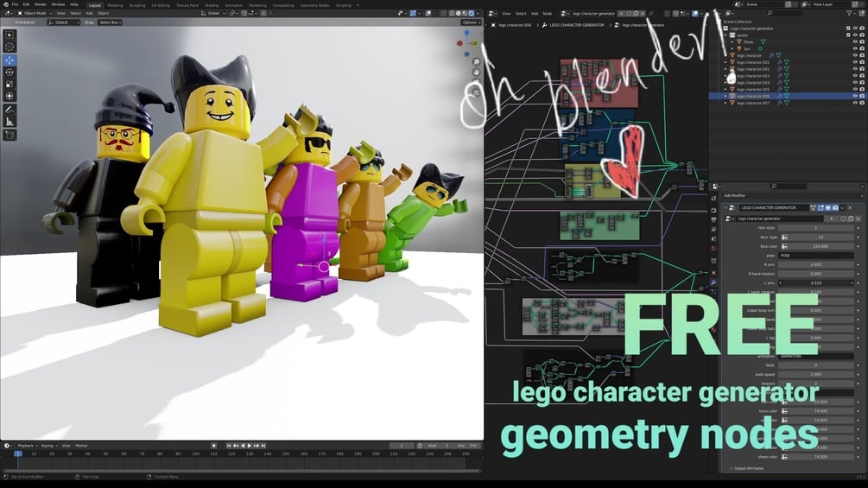
Task: Select the Move tool in left toolbar
Action: [x=10, y=60]
